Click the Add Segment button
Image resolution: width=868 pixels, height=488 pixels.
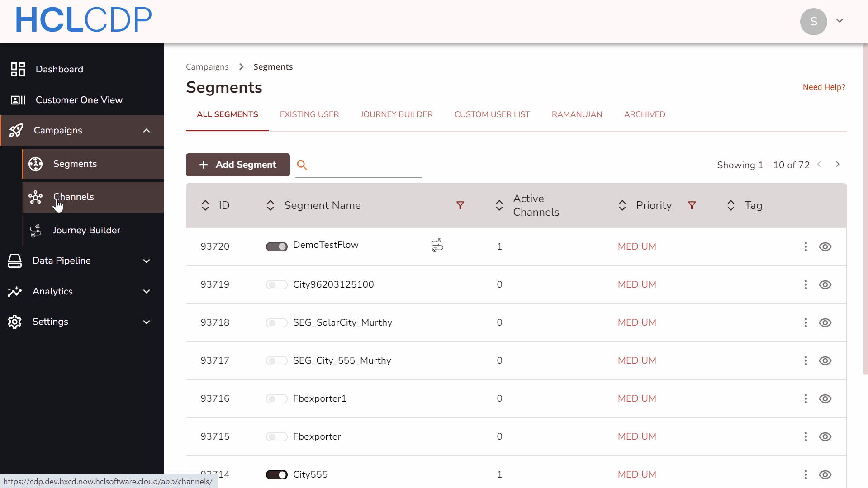coord(237,165)
